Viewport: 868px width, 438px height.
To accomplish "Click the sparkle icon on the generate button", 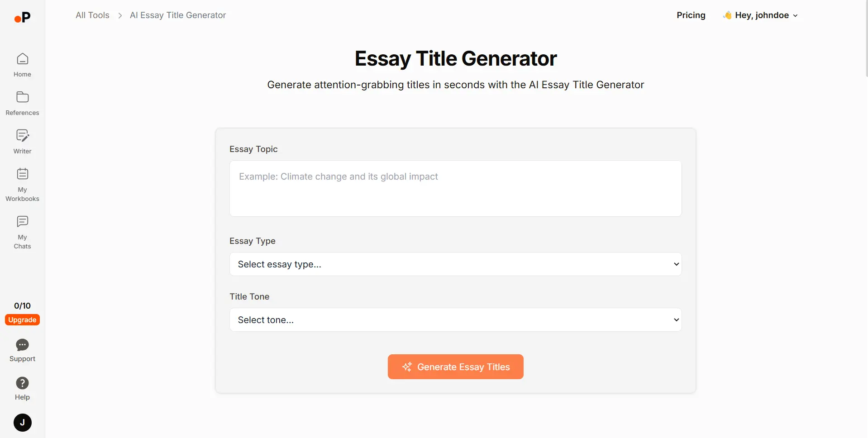I will click(407, 367).
